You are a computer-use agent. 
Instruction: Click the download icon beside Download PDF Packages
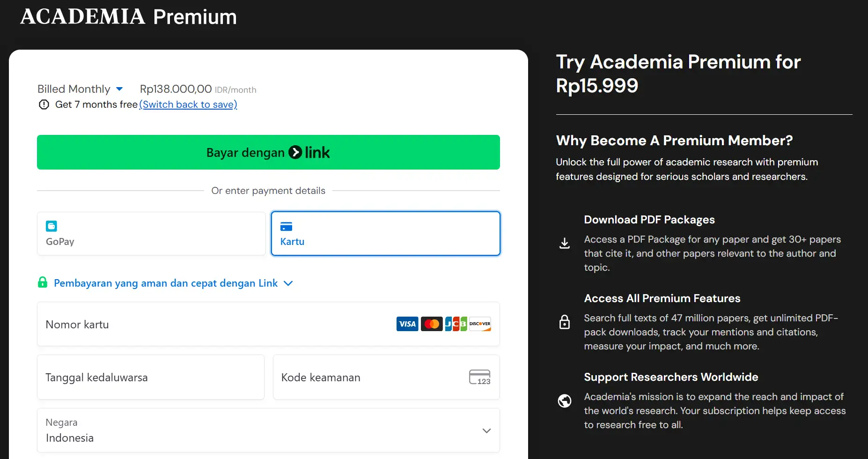[x=565, y=243]
